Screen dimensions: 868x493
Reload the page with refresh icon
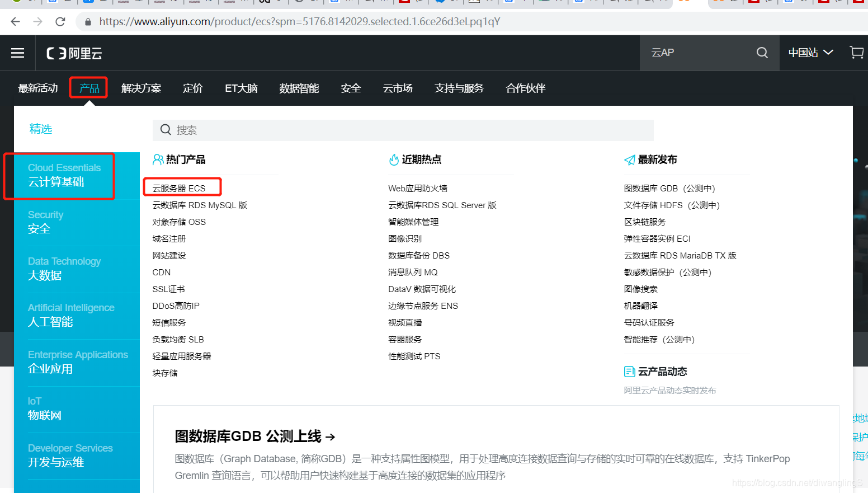[60, 21]
